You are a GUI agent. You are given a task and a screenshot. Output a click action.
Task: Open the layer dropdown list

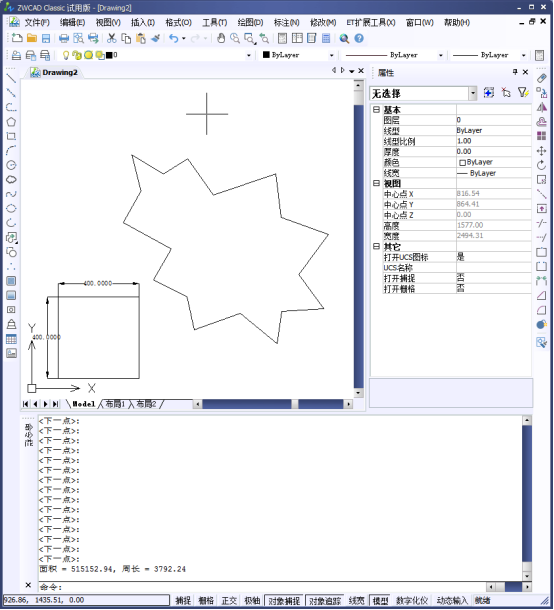click(249, 55)
